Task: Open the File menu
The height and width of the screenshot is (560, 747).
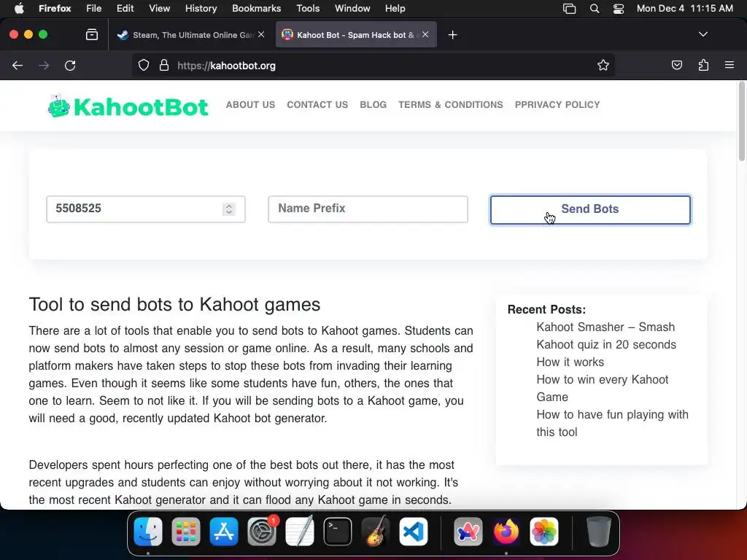Action: (94, 8)
